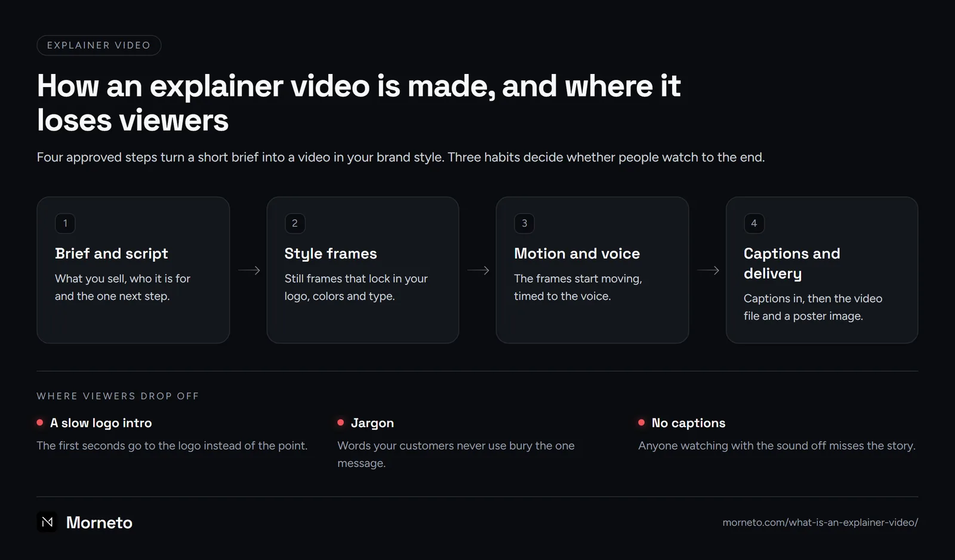Click the "Brief and script" card title
The width and height of the screenshot is (955, 560).
(x=112, y=253)
